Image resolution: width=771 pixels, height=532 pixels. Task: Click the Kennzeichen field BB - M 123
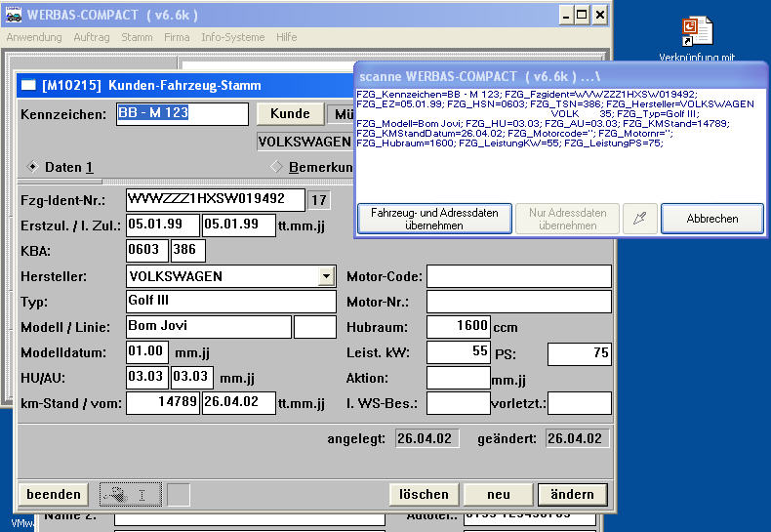tap(182, 113)
